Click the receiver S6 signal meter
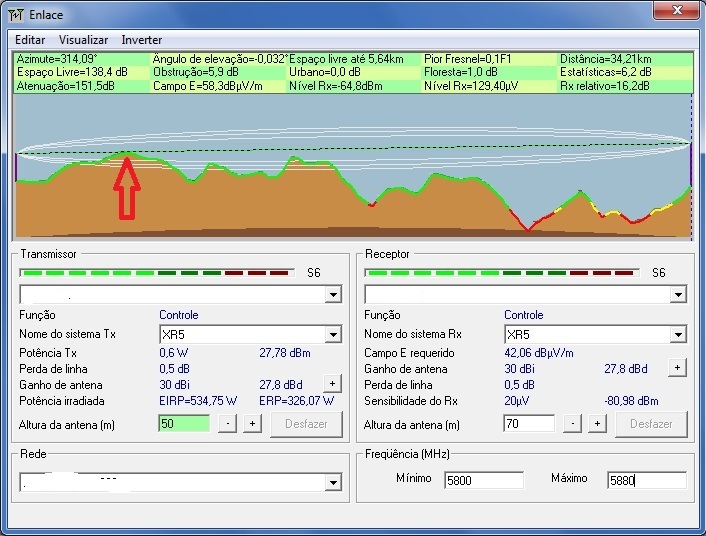The height and width of the screenshot is (536, 706). [502, 273]
